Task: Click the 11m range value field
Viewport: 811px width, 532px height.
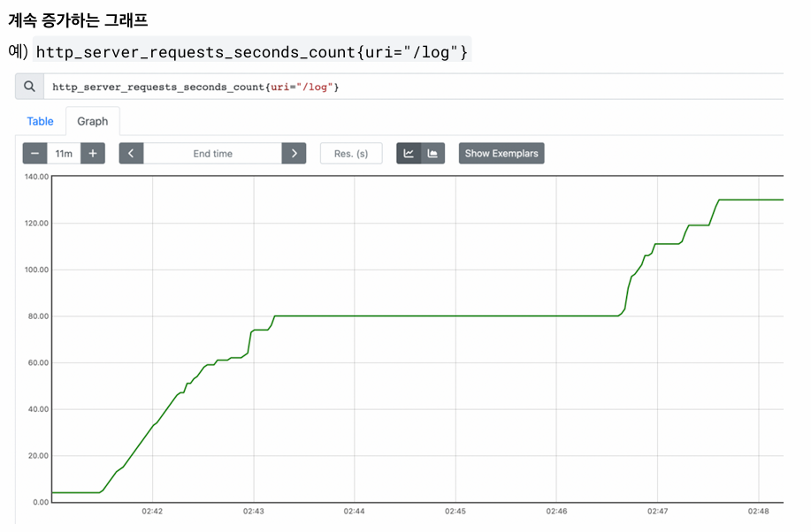Action: tap(64, 154)
